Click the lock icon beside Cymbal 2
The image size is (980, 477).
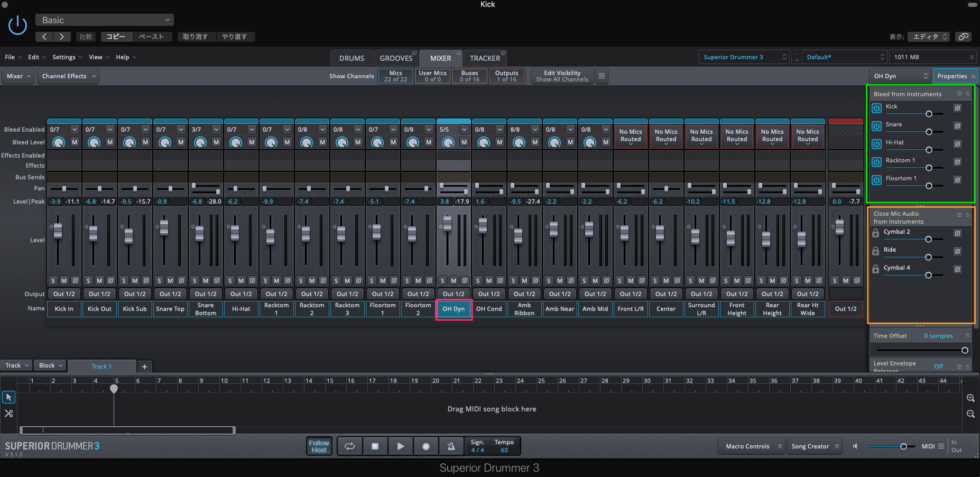click(876, 233)
